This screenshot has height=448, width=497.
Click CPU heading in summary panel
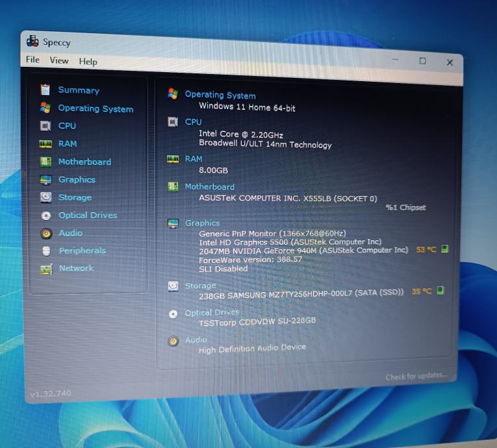coord(194,122)
